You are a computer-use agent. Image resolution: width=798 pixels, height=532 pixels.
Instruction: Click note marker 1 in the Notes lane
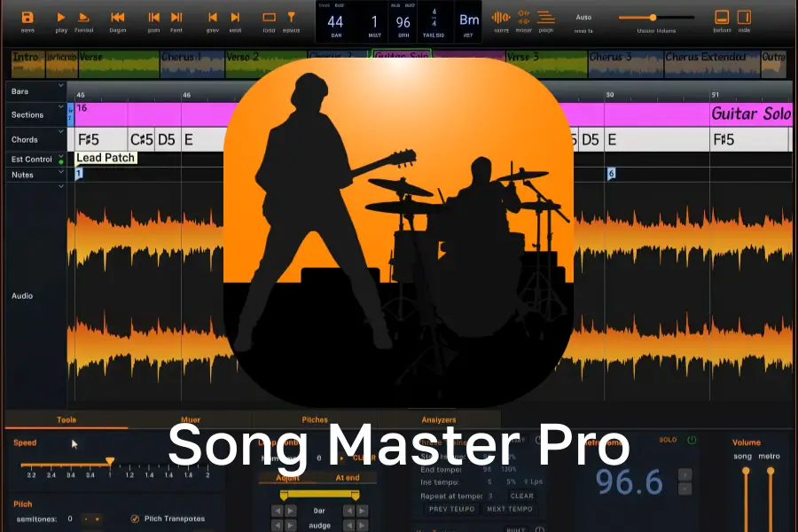[79, 174]
